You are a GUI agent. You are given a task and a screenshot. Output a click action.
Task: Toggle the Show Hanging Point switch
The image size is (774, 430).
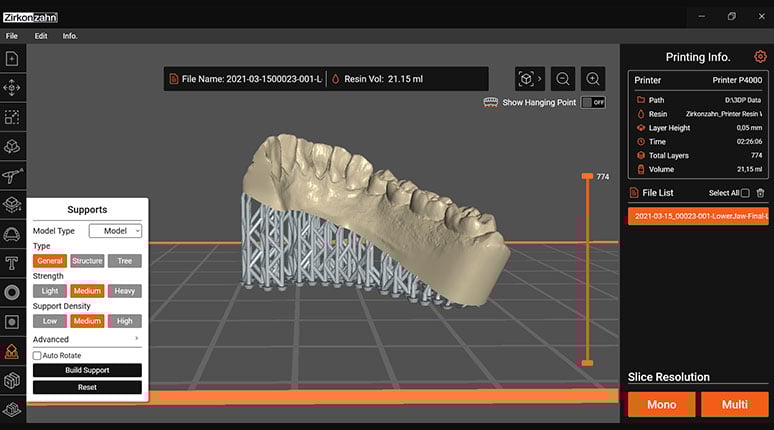click(593, 102)
